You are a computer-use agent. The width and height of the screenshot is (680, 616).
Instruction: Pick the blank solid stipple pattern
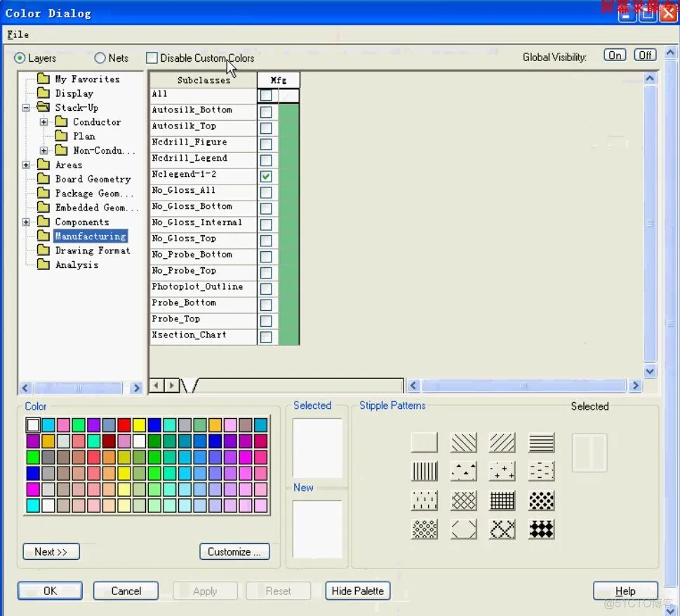point(424,443)
